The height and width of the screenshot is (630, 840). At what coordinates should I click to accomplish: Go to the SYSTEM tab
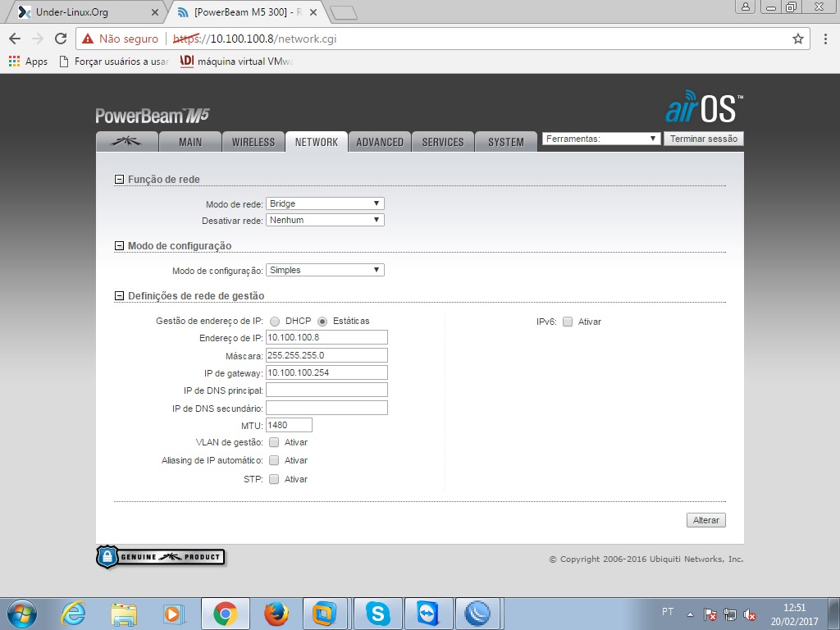coord(506,142)
